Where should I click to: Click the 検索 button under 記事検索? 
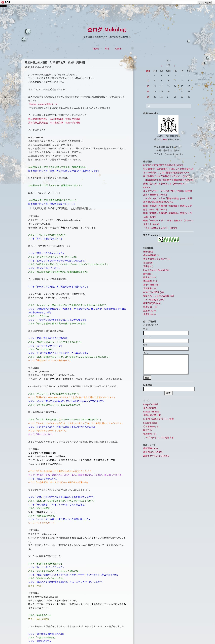tap(168, 393)
